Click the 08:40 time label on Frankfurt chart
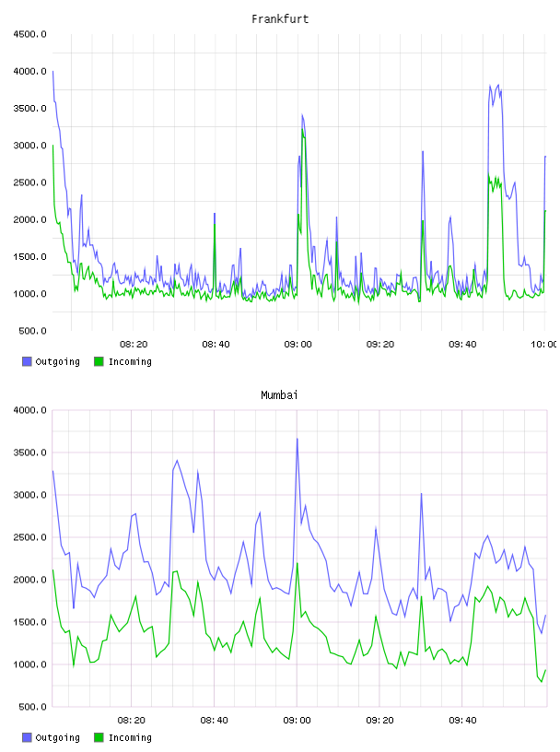The height and width of the screenshot is (752, 560). (x=216, y=345)
